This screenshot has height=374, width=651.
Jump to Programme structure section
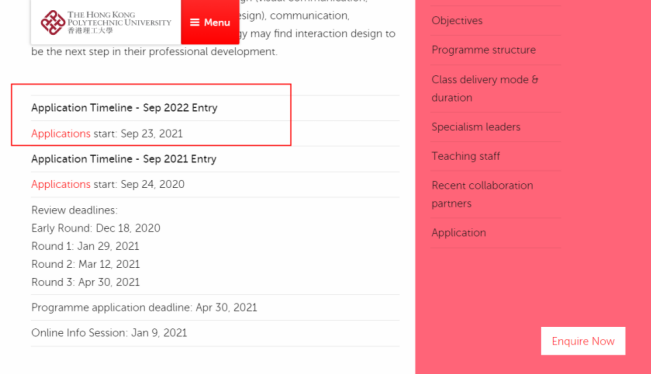coord(484,50)
